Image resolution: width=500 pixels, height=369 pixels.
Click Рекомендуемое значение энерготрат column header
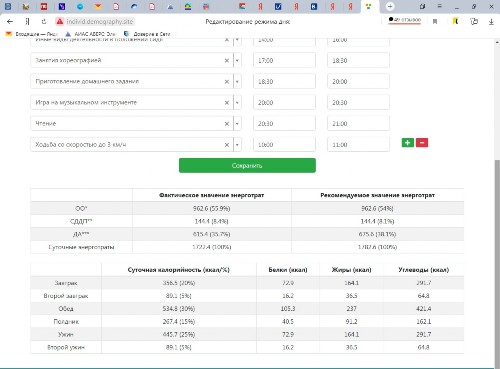point(377,195)
